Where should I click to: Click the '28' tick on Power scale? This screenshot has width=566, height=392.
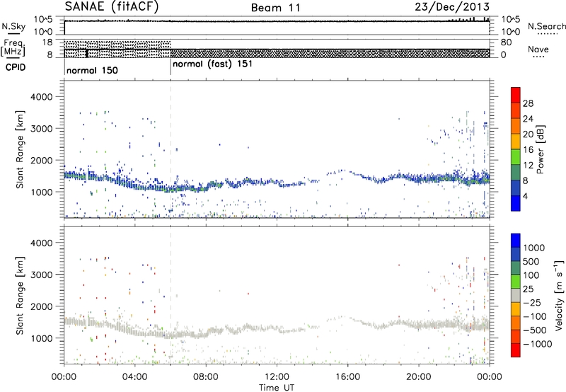[528, 103]
